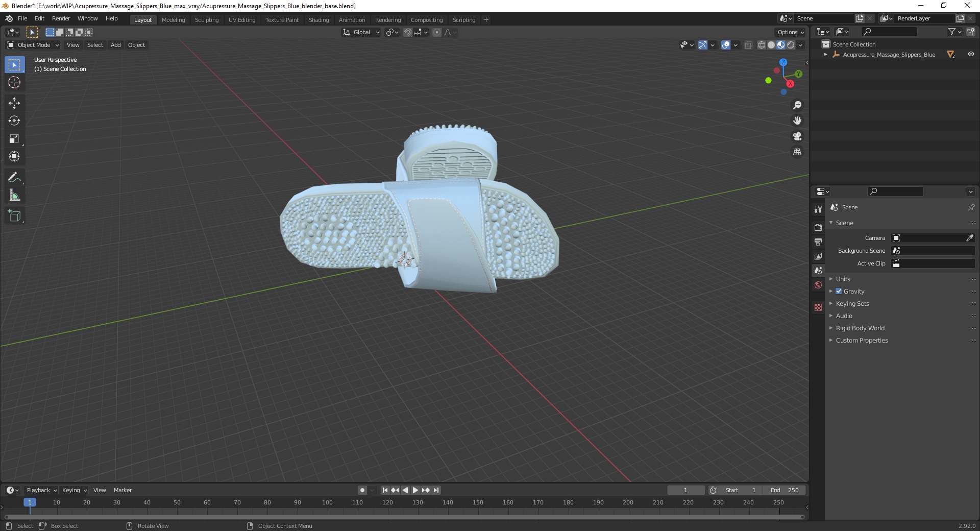
Task: Open the timeline Keying menu
Action: coord(74,490)
